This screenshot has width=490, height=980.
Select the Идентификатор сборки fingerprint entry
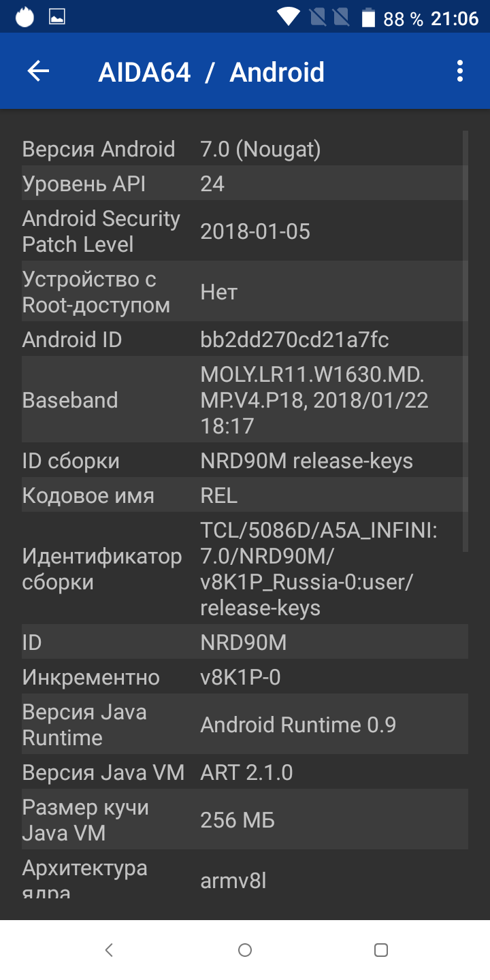pyautogui.click(x=245, y=568)
